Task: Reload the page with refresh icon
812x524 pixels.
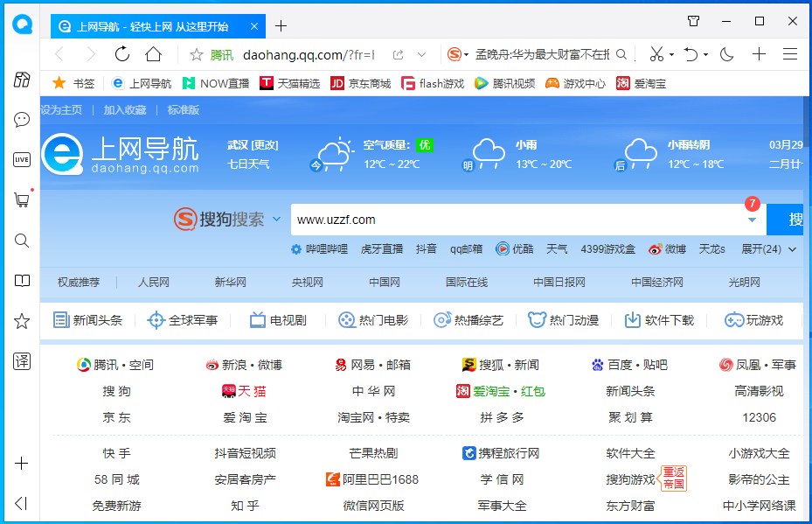Action: pos(122,54)
